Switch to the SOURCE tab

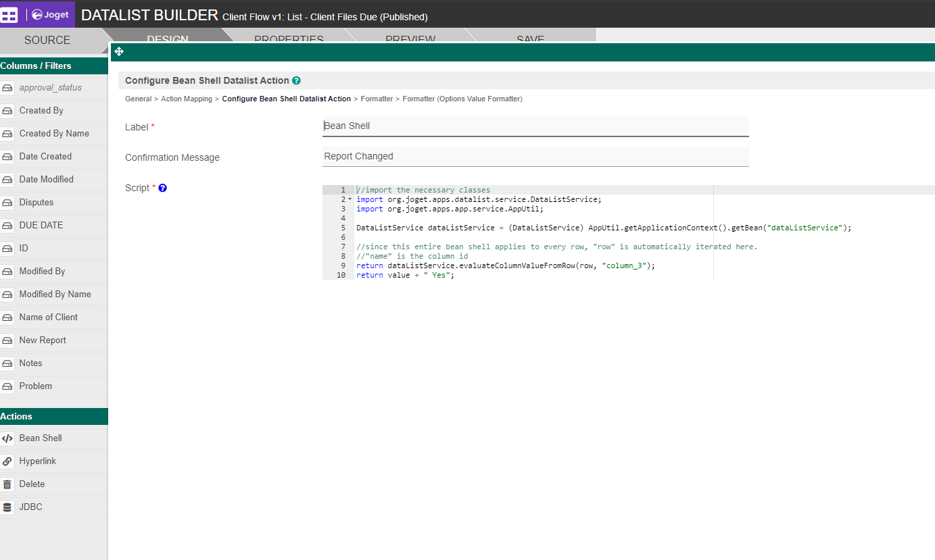(47, 40)
